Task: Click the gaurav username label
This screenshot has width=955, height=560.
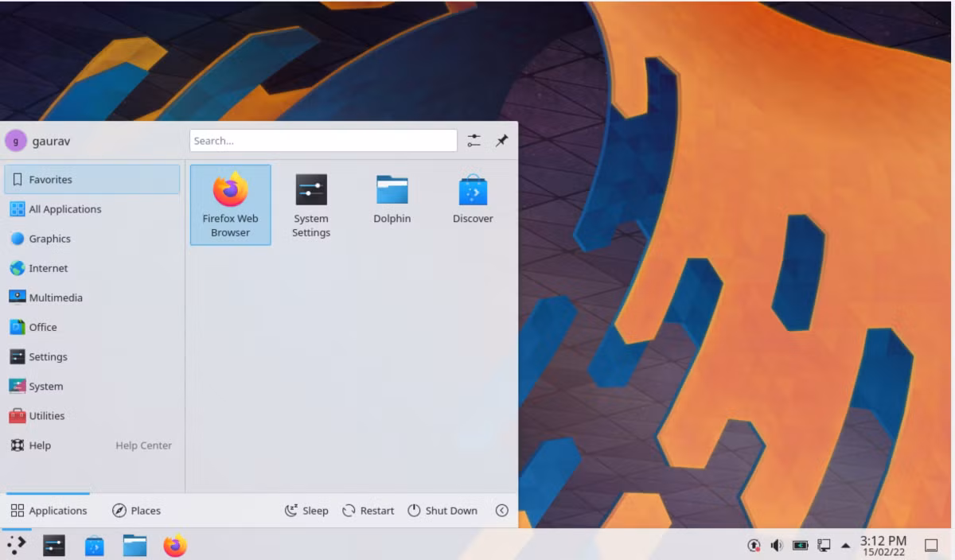Action: click(51, 142)
